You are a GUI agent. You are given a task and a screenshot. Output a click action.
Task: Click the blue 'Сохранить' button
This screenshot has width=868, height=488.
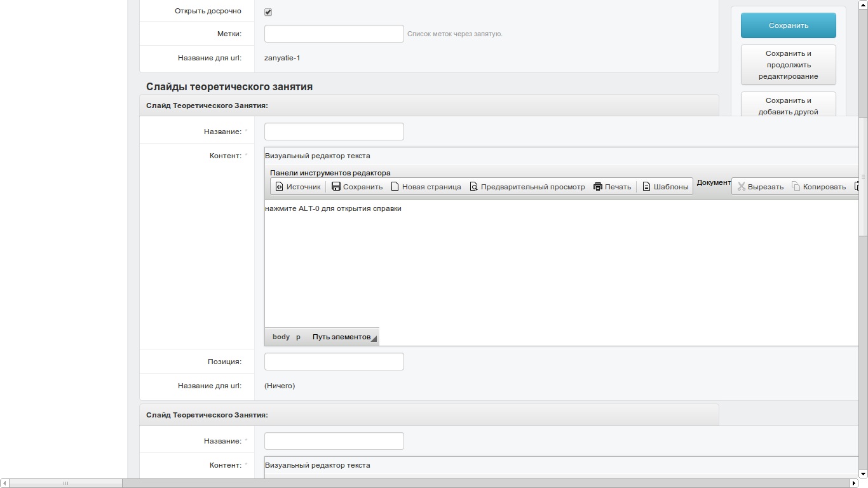pos(789,25)
